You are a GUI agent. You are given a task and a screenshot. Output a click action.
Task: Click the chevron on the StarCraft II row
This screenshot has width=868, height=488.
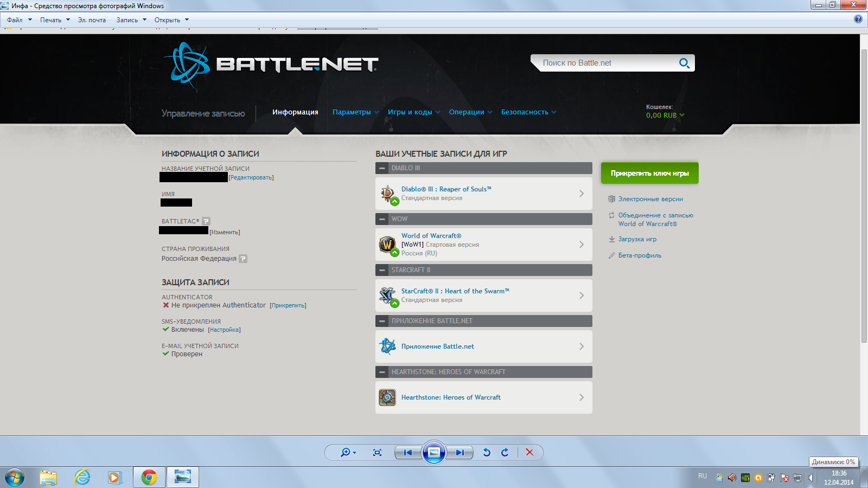pos(582,296)
